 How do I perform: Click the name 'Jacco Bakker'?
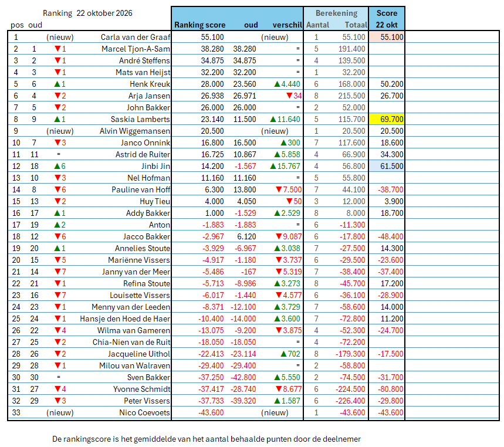click(147, 236)
